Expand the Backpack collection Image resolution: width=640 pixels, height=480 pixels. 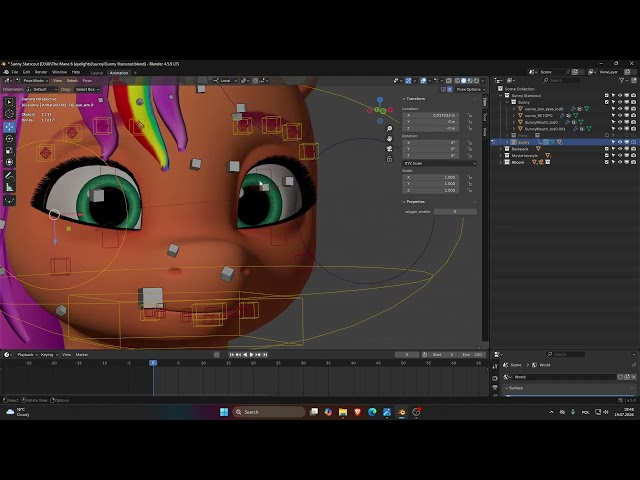pos(501,149)
